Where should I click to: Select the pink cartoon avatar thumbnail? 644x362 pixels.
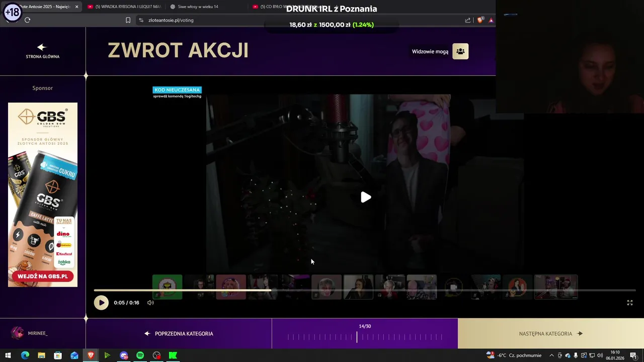tap(231, 287)
